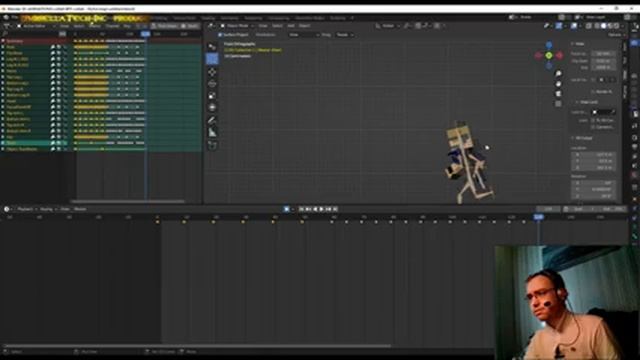Select the Rotate tool
Viewport: 640px width, 360px height.
click(212, 84)
